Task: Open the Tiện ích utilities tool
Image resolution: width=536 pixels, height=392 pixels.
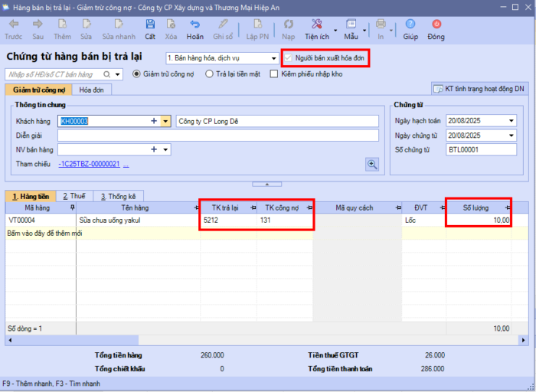Action: click(x=316, y=28)
